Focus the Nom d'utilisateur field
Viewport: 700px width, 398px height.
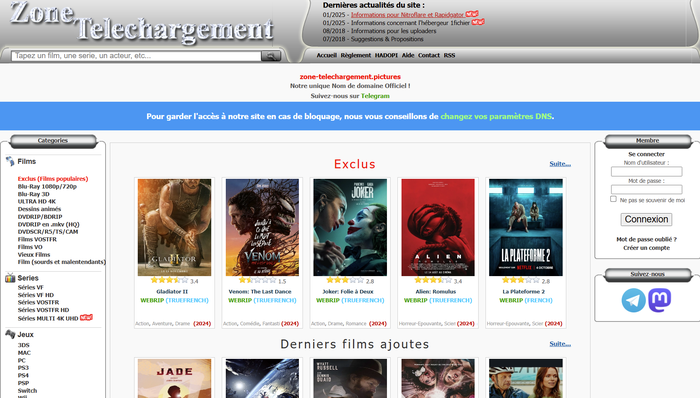(x=646, y=171)
